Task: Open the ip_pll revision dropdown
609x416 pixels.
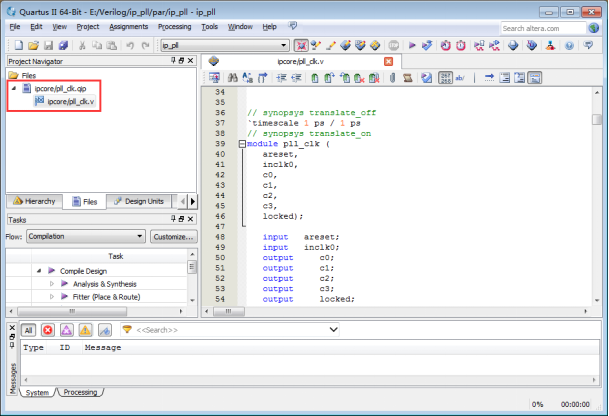Action: click(284, 45)
